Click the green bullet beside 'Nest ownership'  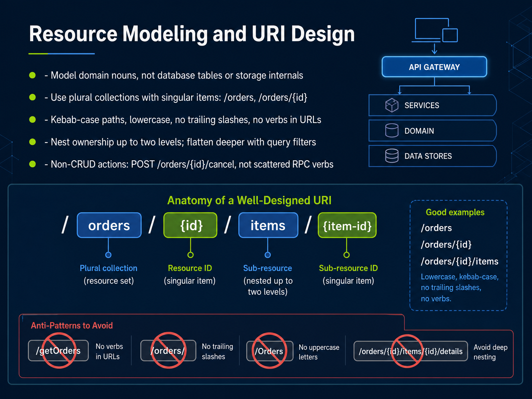[x=33, y=142]
